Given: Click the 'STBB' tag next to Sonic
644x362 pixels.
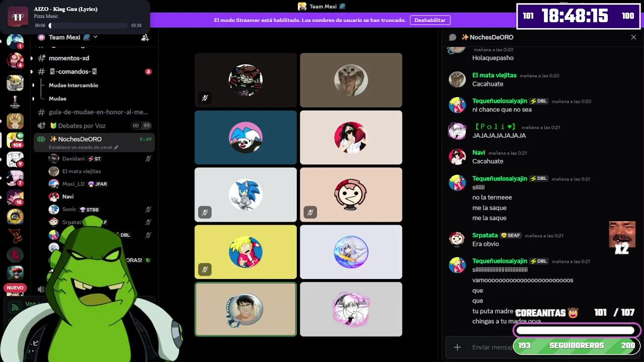Looking at the screenshot, I should pos(90,210).
